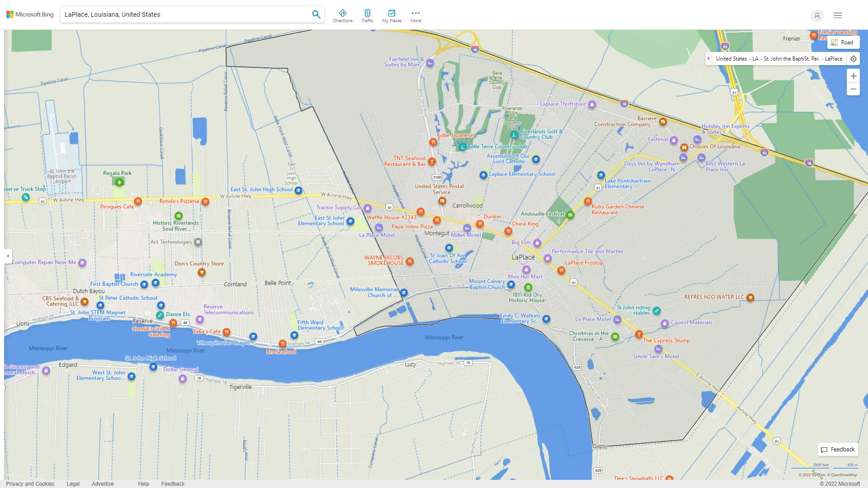Open the Privacy and Cookies link

pyautogui.click(x=30, y=483)
